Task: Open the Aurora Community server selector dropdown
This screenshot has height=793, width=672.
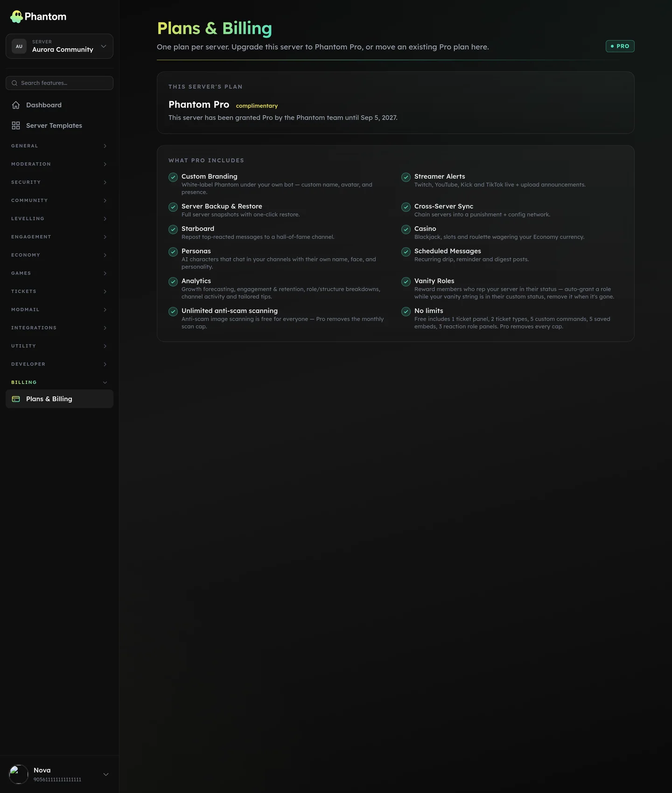Action: (59, 46)
